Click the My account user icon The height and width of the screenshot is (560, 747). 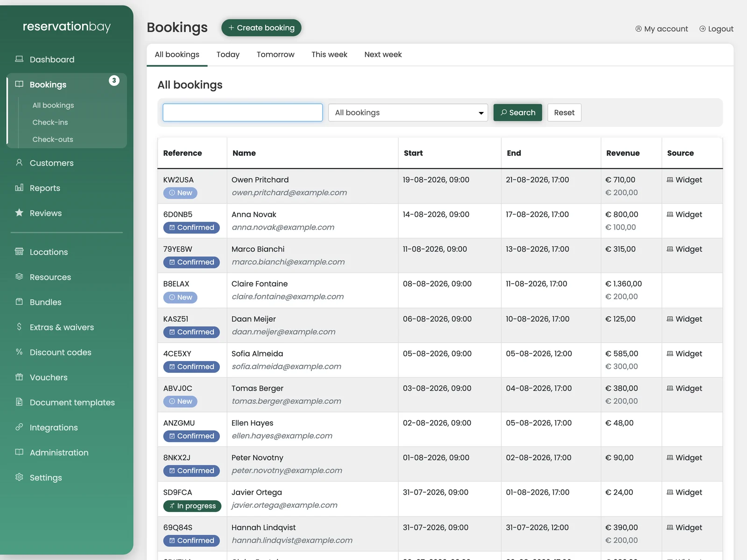(638, 29)
